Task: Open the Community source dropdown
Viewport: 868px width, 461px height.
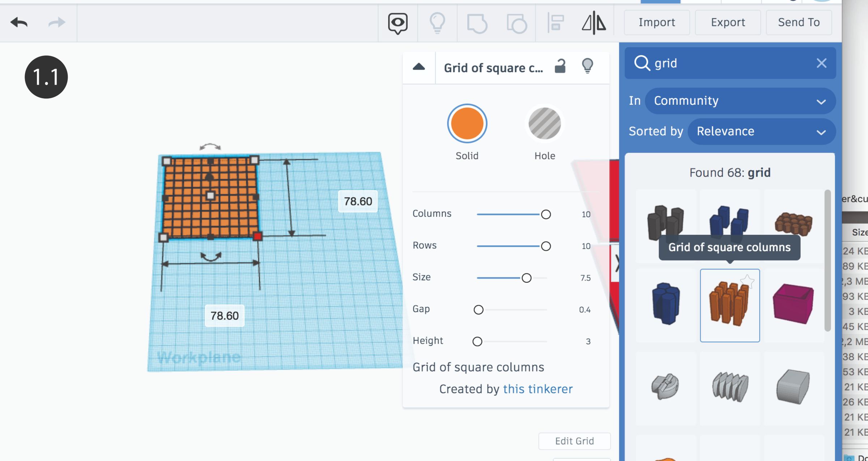Action: pyautogui.click(x=740, y=101)
